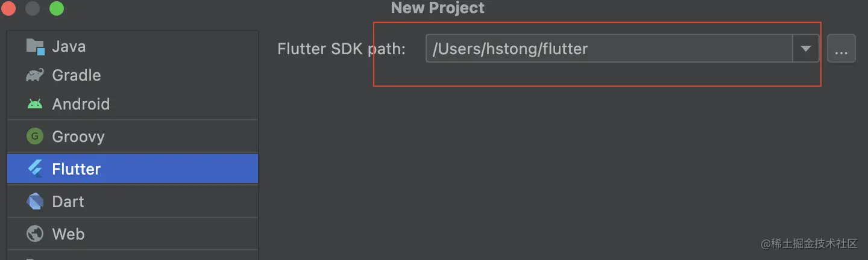Click the Dart logo icon
This screenshot has width=868, height=260.
click(35, 202)
